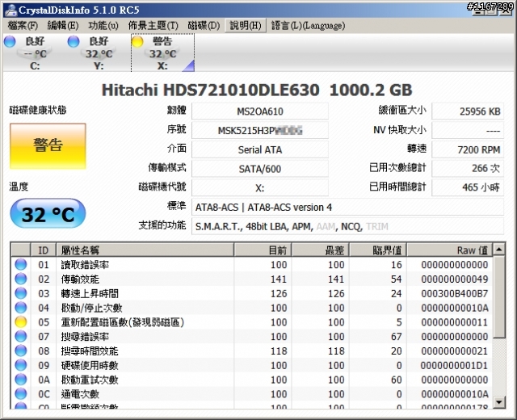Select the C: drive tab
517x420 pixels.
[35, 52]
